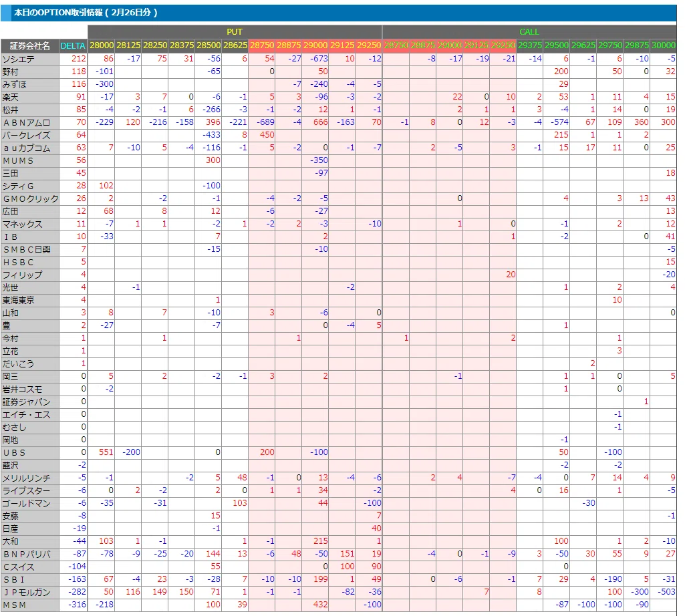Click the ゴールドマン company name

point(27,504)
